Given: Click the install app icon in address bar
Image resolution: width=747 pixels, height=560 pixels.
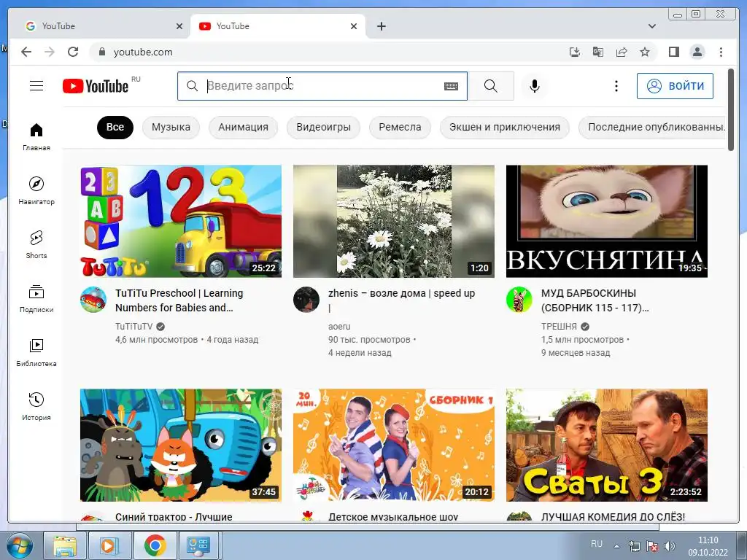Looking at the screenshot, I should 575,52.
